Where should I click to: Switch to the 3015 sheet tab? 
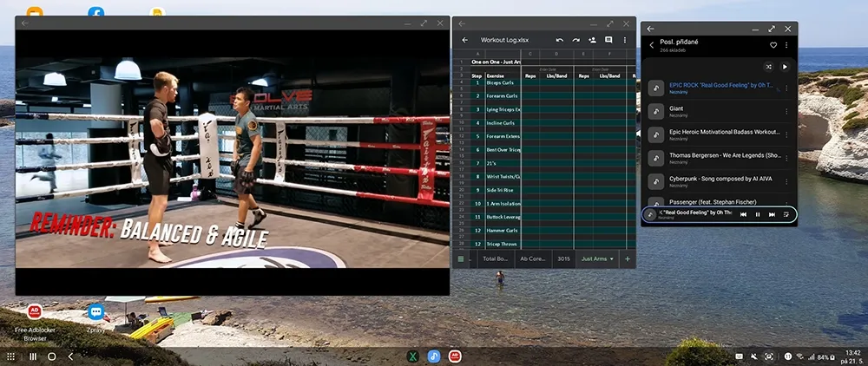[x=563, y=258]
